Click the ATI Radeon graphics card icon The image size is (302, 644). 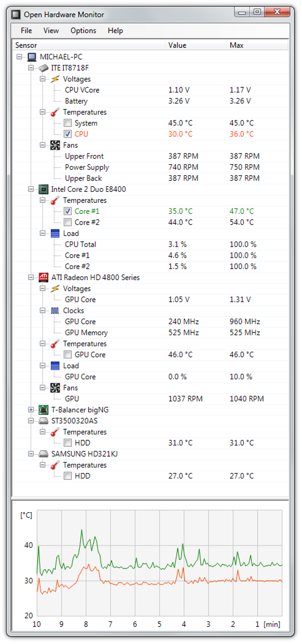pos(44,277)
